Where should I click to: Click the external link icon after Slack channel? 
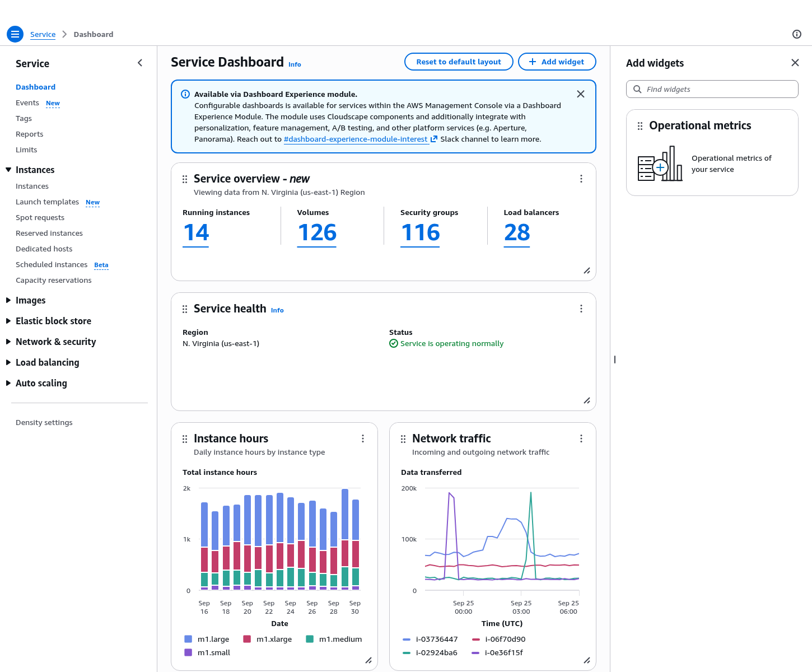[x=434, y=139]
